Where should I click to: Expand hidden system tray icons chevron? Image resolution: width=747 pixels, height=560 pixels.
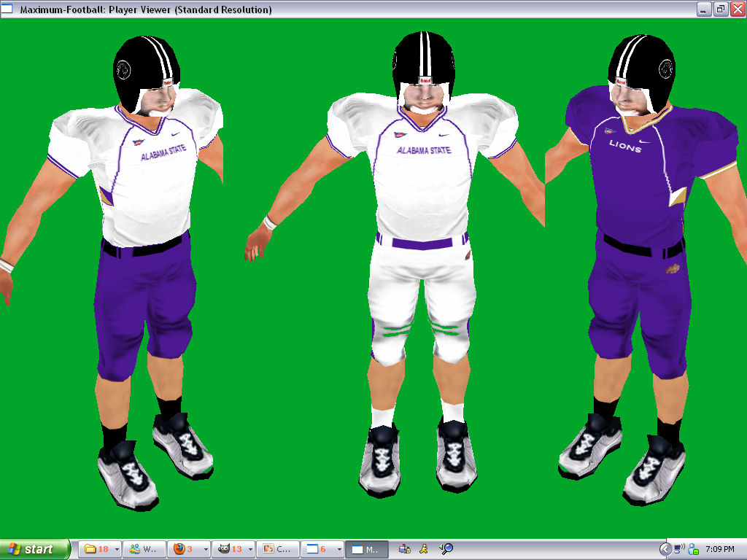(665, 549)
